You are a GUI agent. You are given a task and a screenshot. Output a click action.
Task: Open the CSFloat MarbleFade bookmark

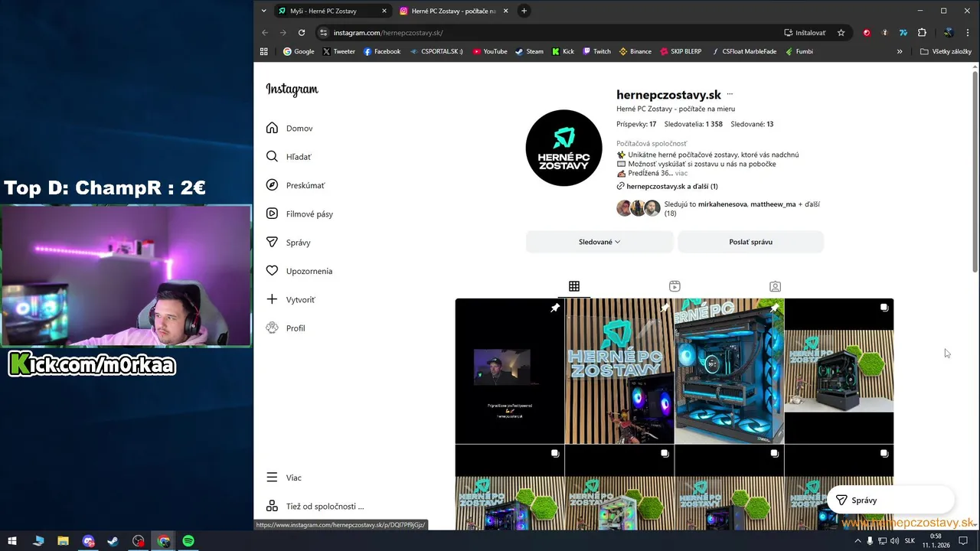(x=743, y=51)
